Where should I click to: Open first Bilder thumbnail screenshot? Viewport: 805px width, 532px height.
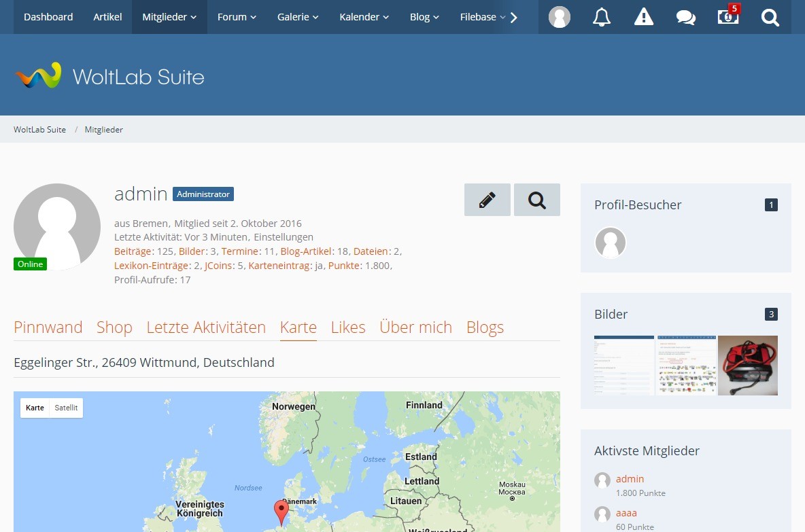[623, 366]
